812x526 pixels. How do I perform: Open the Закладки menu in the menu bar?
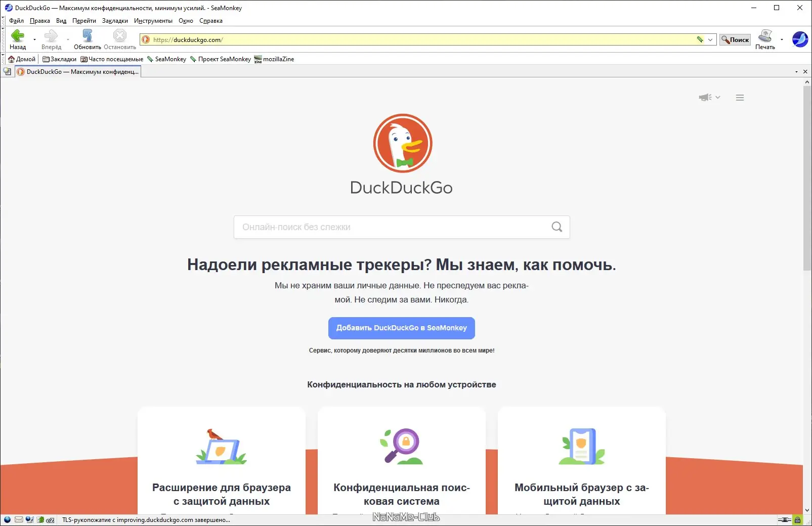coord(115,21)
